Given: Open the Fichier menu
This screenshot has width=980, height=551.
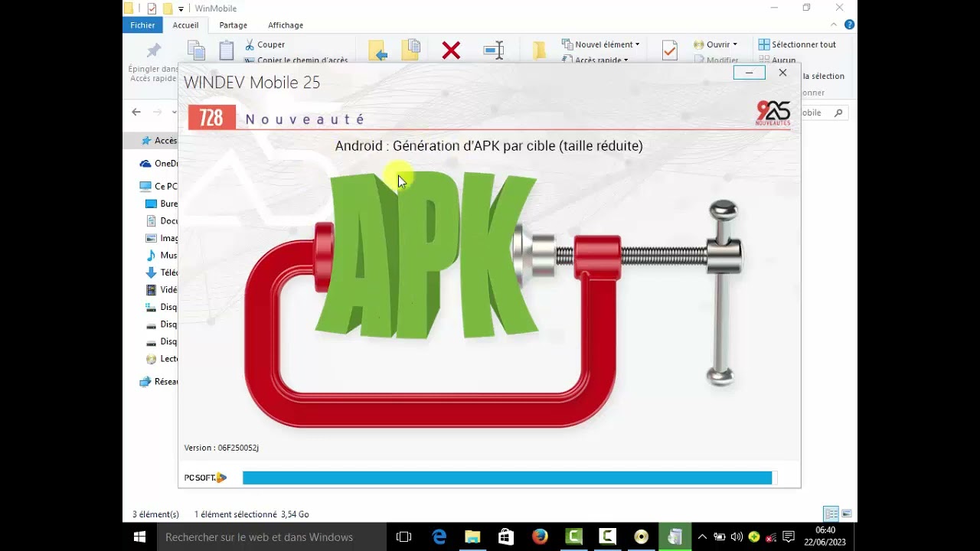Looking at the screenshot, I should pos(142,24).
